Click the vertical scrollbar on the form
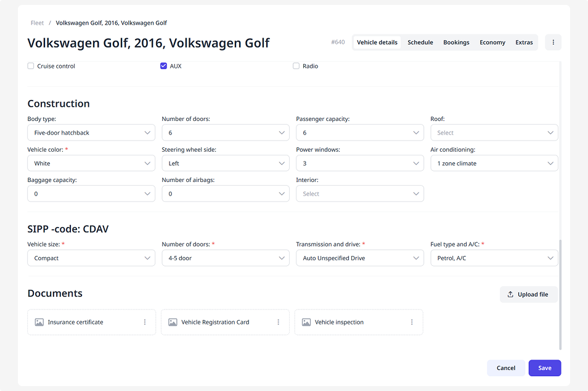This screenshot has width=588, height=391. tap(560, 294)
